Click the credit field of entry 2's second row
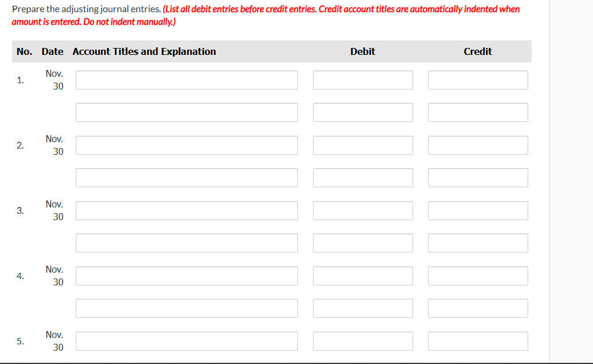593x364 pixels. [477, 177]
